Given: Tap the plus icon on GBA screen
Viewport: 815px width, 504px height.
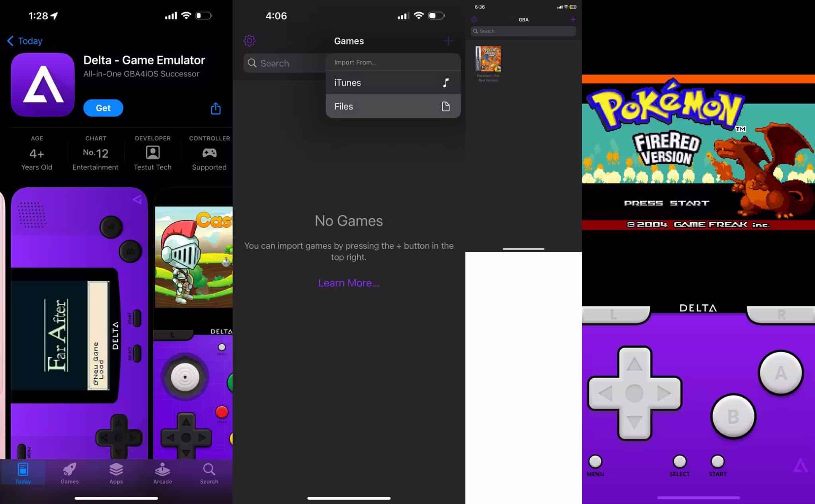Looking at the screenshot, I should (x=573, y=19).
